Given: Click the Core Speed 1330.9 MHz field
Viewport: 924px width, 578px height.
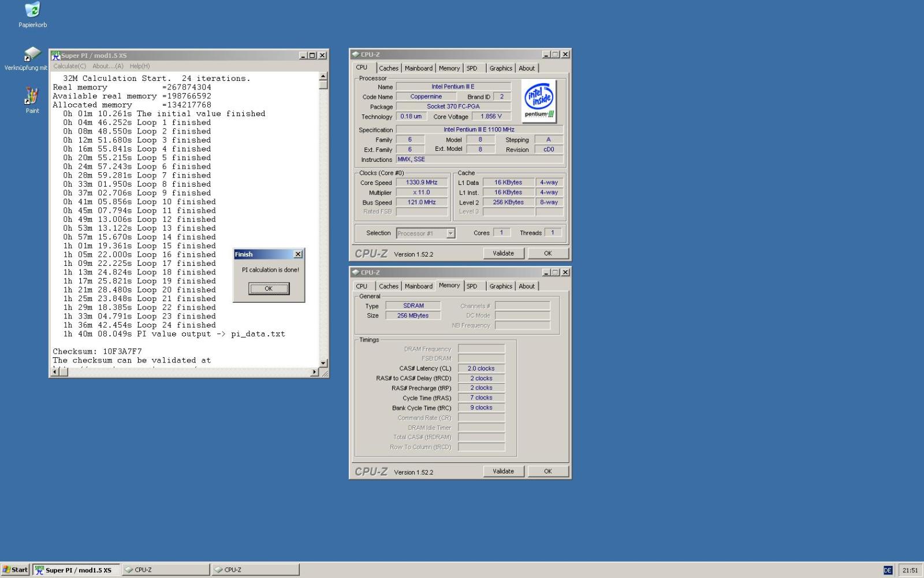Looking at the screenshot, I should (x=422, y=183).
